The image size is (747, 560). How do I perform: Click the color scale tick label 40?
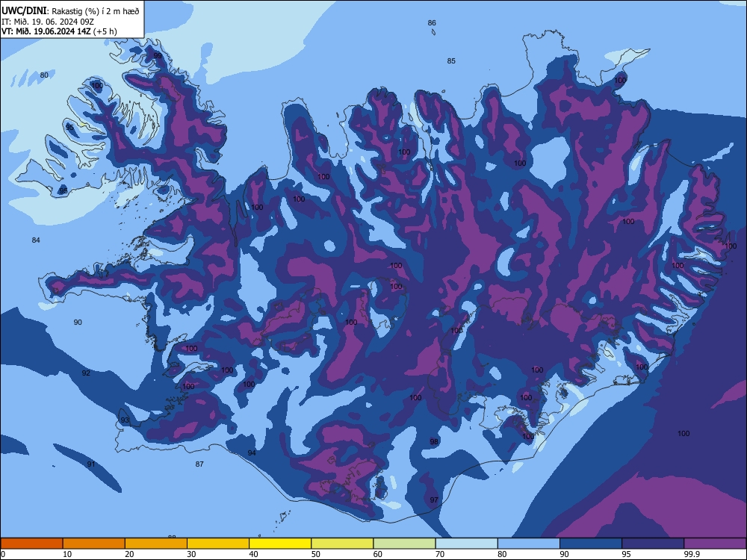point(254,554)
